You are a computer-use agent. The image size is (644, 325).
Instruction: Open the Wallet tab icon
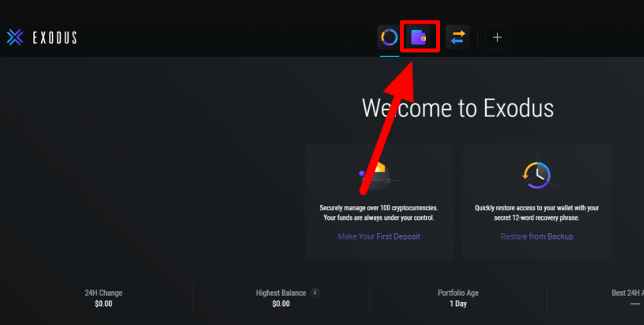click(x=419, y=37)
